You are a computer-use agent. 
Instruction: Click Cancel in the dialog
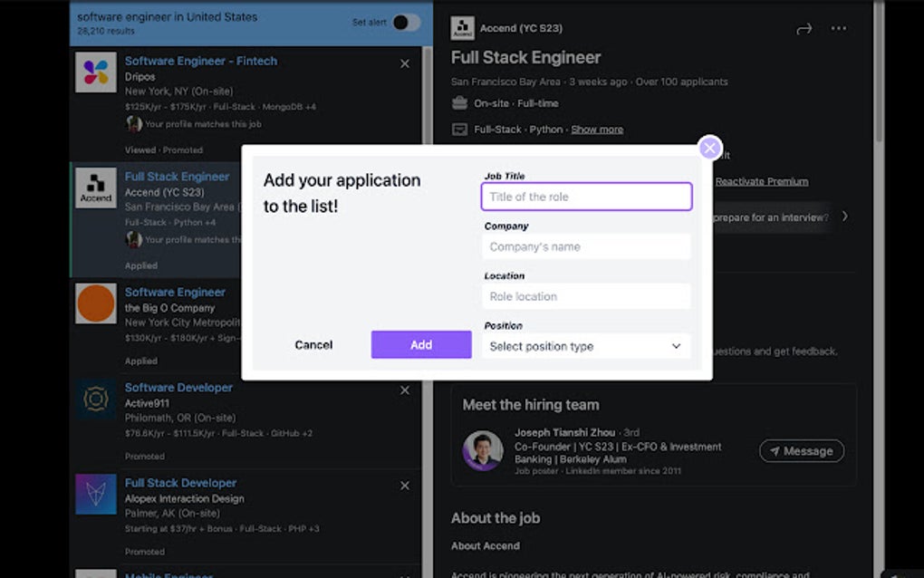click(x=313, y=344)
